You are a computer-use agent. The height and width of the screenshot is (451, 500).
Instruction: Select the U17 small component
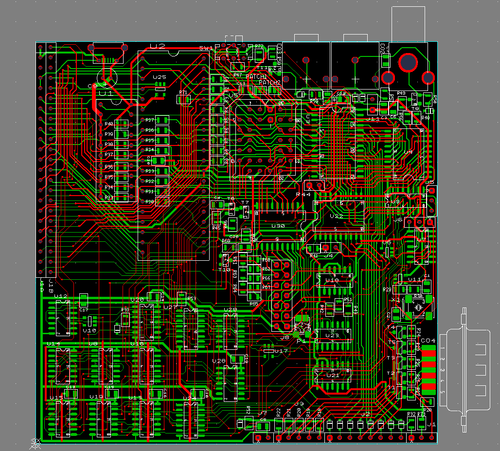269,351
